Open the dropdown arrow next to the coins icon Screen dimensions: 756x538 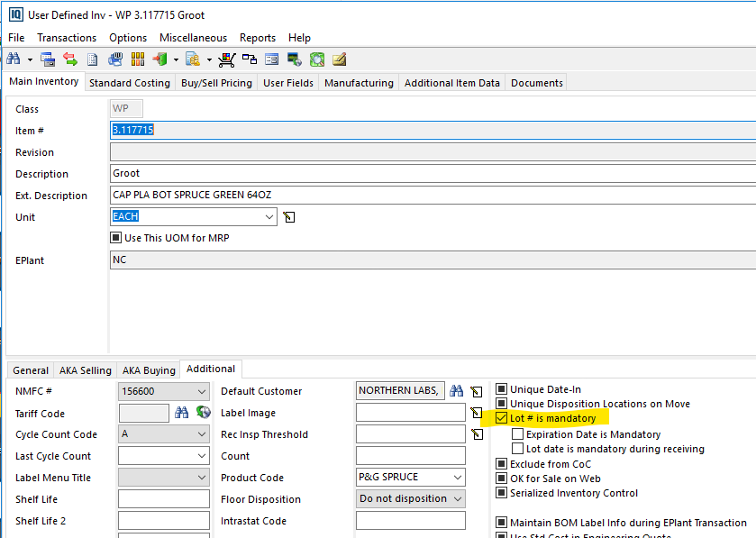[x=209, y=59]
